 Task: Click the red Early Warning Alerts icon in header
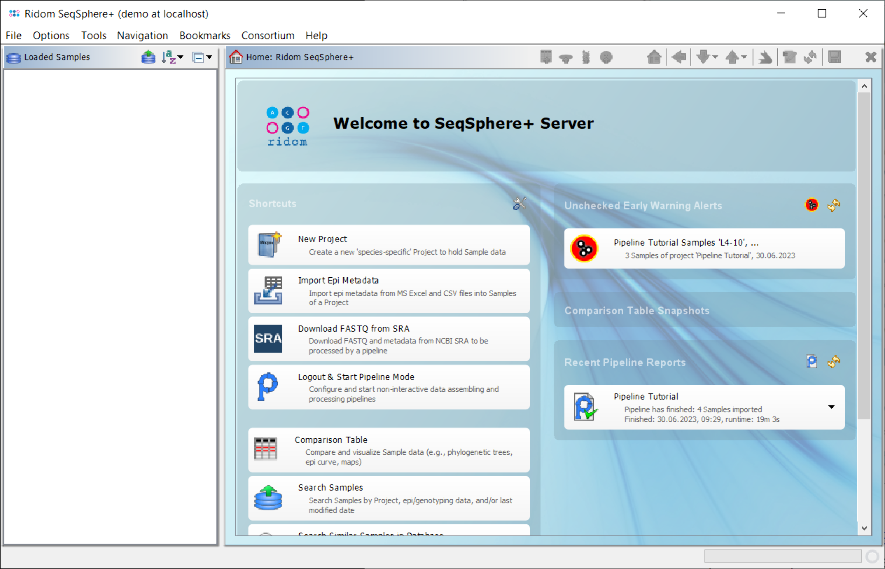(x=812, y=205)
